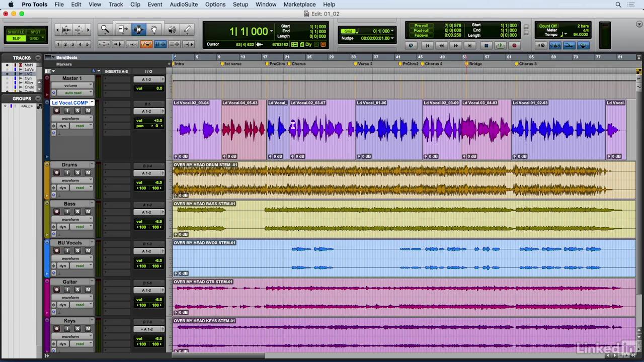Click Return to Zero transport button
Screen dimensions: 644x362
[428, 45]
